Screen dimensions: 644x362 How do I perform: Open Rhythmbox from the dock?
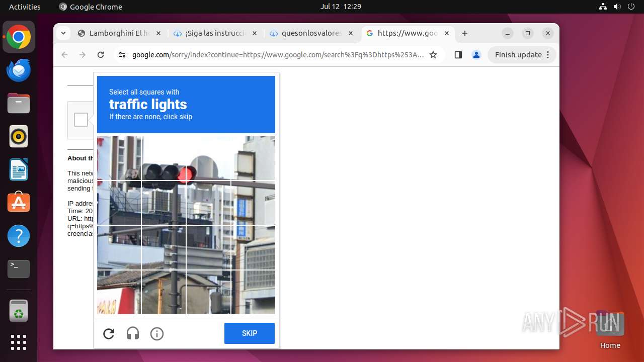click(x=19, y=136)
